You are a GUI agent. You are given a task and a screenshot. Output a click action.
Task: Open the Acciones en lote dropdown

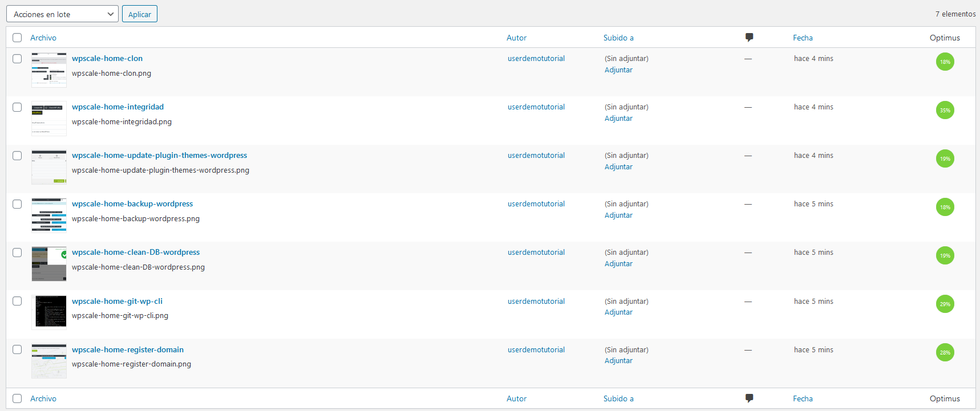click(62, 14)
